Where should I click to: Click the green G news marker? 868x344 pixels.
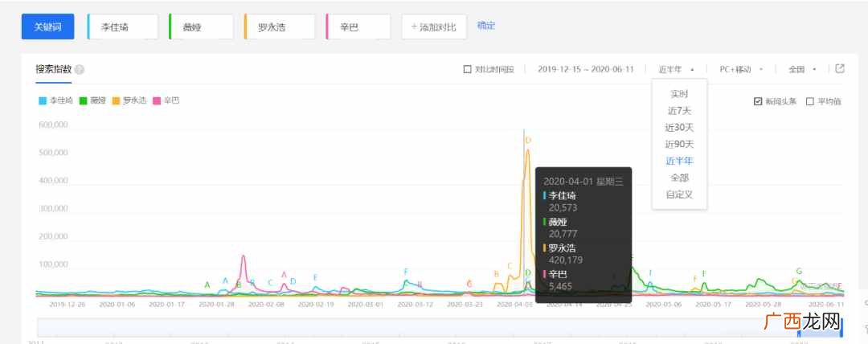[799, 272]
